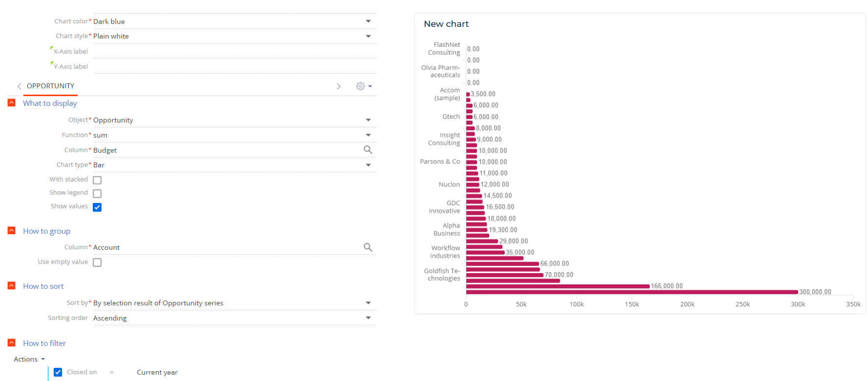
Task: Open lookup for Account grouping column
Action: pyautogui.click(x=368, y=247)
